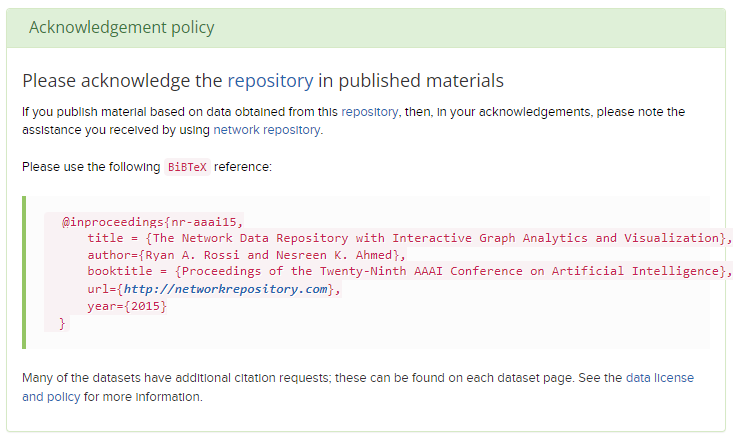The image size is (739, 444).
Task: Click the year 2015 value
Action: click(x=146, y=306)
